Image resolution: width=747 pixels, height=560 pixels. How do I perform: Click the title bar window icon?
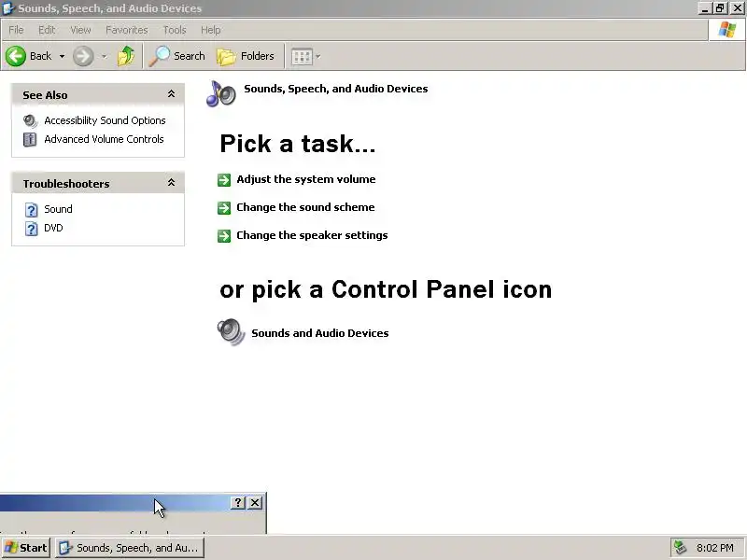coord(8,8)
